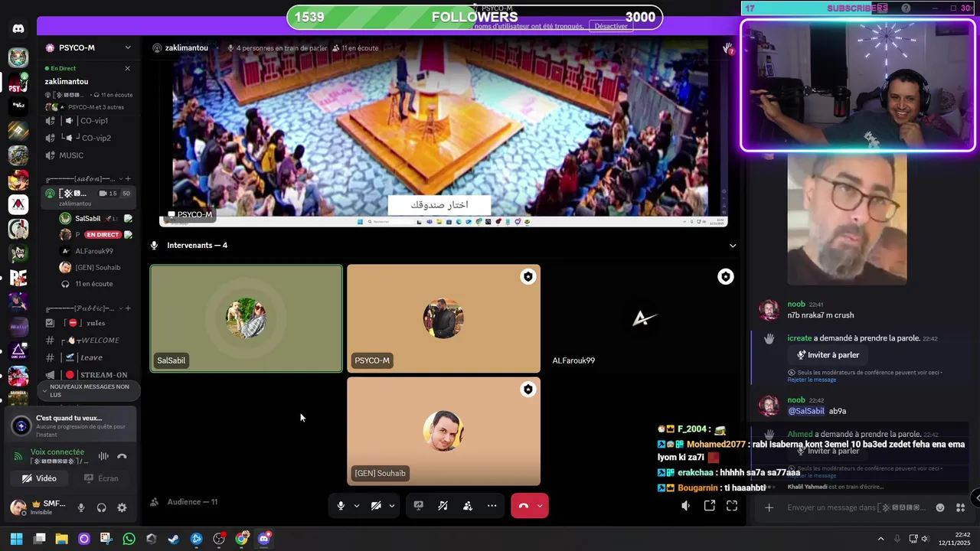
Task: Select ALFarouk99 in channel member list
Action: tap(95, 251)
